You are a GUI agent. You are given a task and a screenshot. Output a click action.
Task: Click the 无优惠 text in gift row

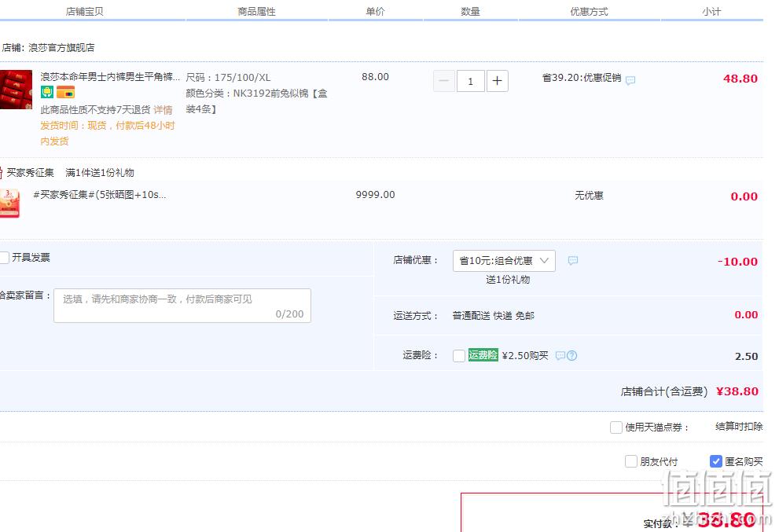point(589,196)
